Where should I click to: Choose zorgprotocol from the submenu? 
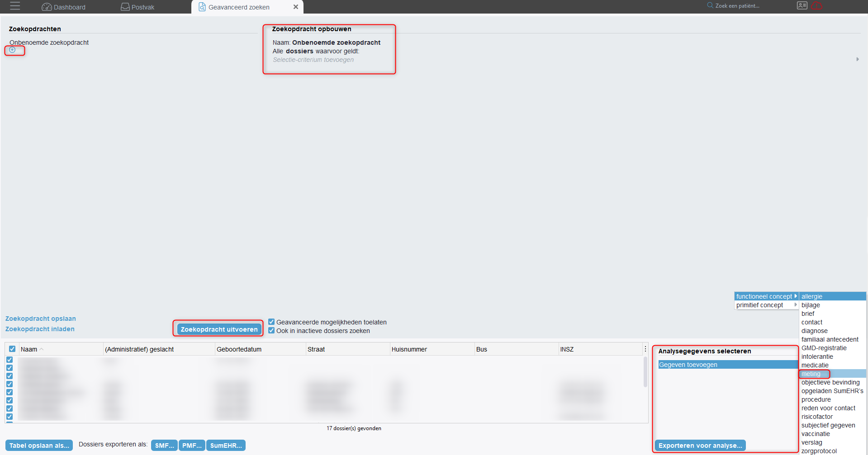point(833,451)
